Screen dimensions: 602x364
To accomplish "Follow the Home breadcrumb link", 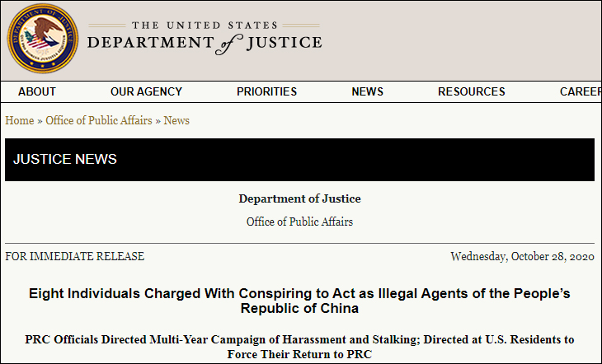I will [x=20, y=120].
